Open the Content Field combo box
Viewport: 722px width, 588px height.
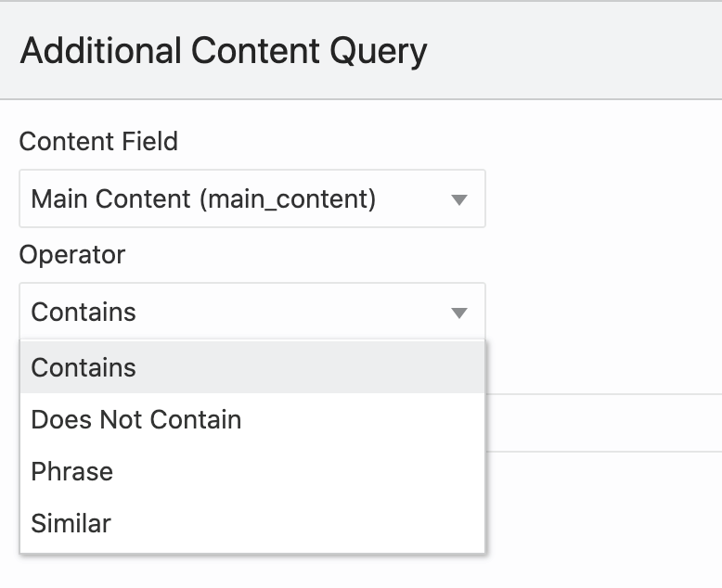point(251,198)
